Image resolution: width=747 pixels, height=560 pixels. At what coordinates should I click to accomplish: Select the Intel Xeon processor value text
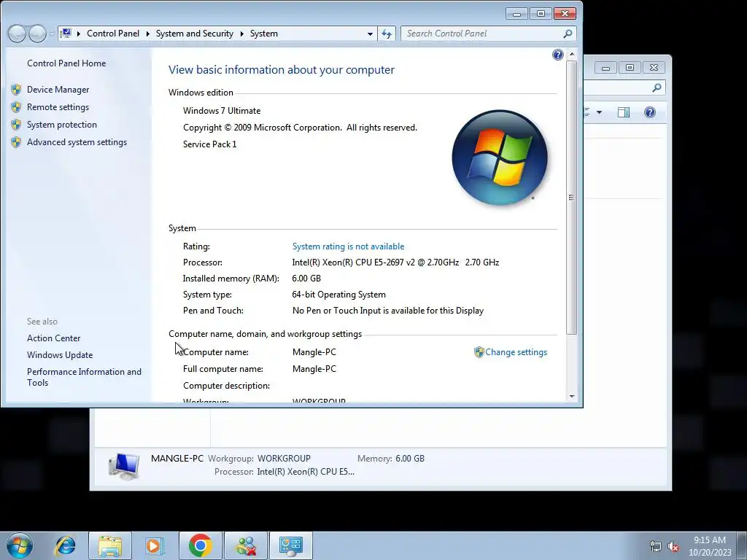[395, 262]
